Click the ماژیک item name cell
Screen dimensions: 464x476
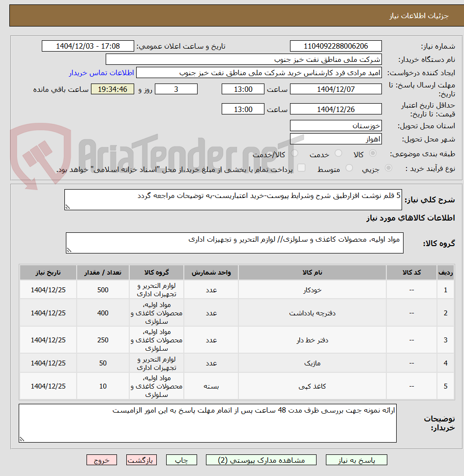312,363
